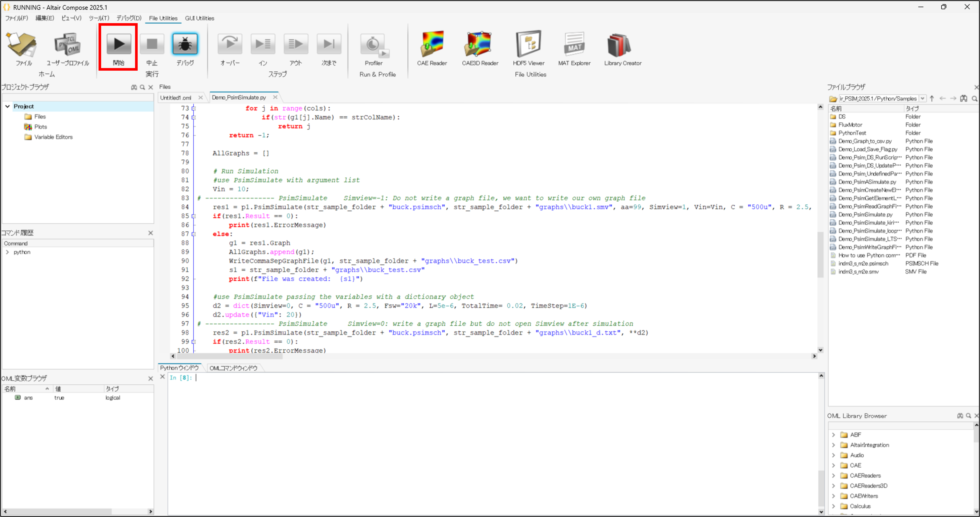Viewport: 980px width, 517px height.
Task: Open the GUI Utilities ribbon tab
Action: pyautogui.click(x=199, y=18)
